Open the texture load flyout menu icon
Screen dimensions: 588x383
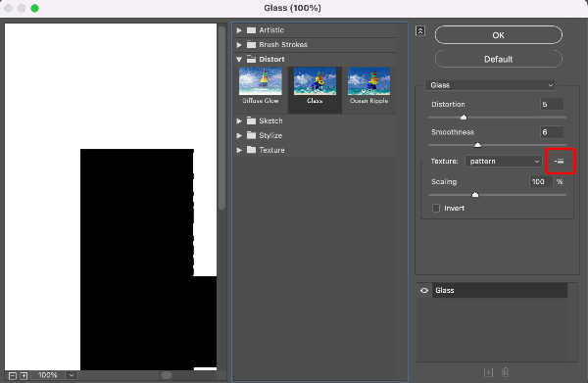pos(560,162)
